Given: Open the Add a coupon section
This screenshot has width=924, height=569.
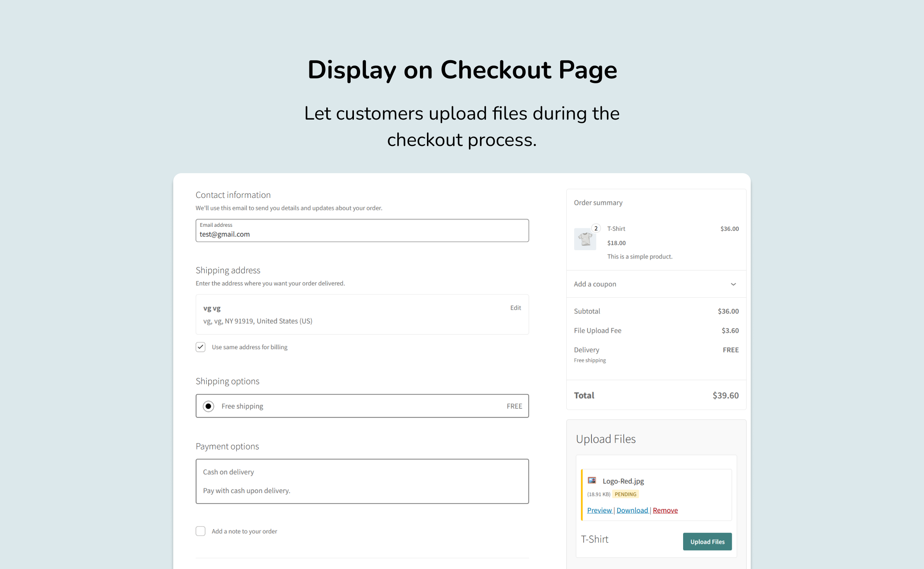Looking at the screenshot, I should click(x=656, y=284).
